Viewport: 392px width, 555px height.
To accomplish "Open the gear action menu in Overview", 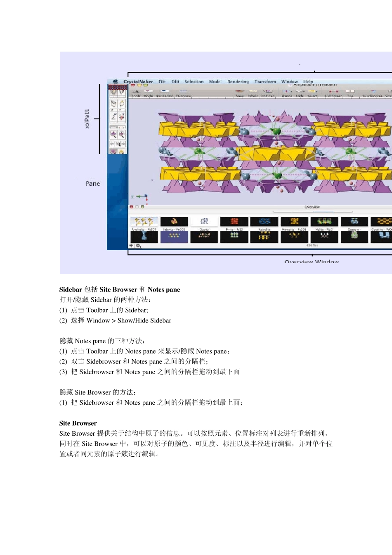I will click(138, 245).
